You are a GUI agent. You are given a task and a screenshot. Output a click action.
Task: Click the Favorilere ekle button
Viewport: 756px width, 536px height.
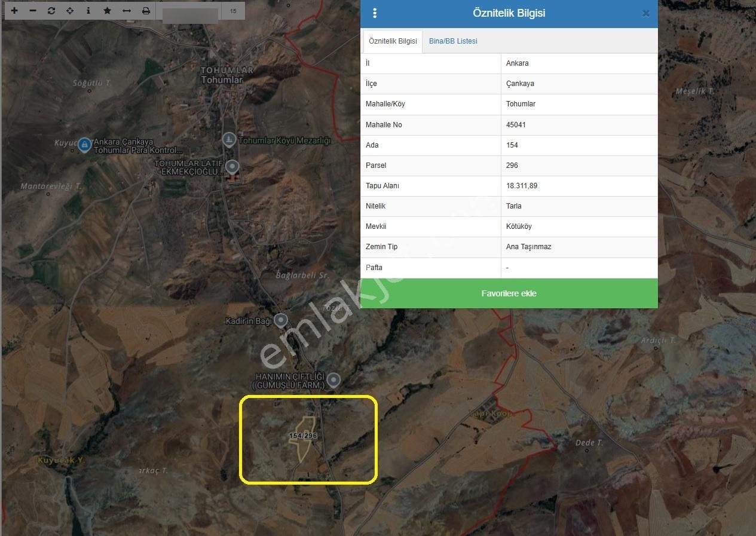[509, 293]
